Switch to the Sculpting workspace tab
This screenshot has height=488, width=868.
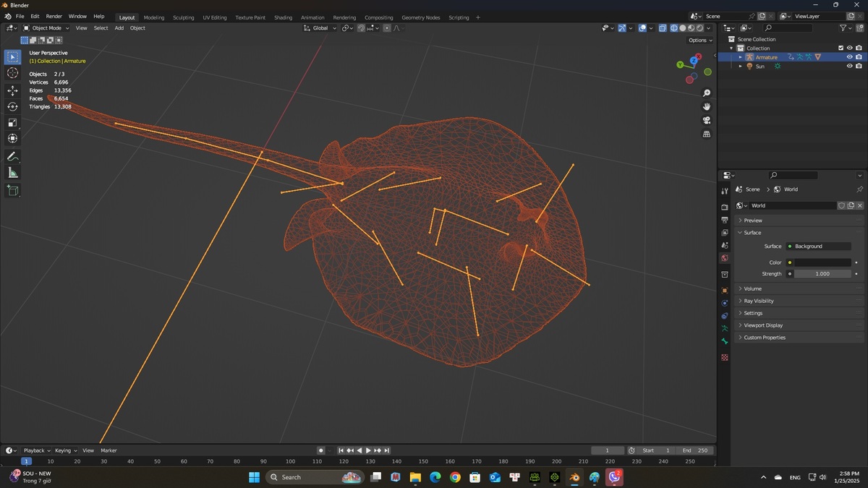(x=184, y=17)
